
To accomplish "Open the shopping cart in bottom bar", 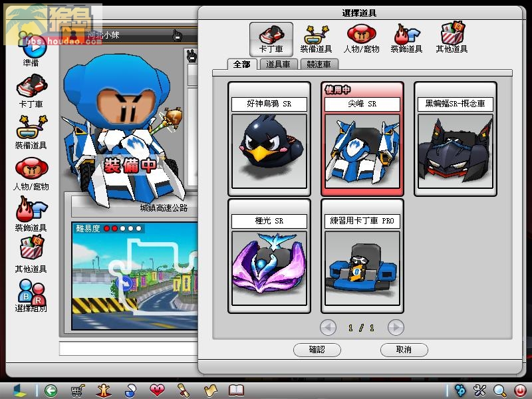I will point(77,391).
